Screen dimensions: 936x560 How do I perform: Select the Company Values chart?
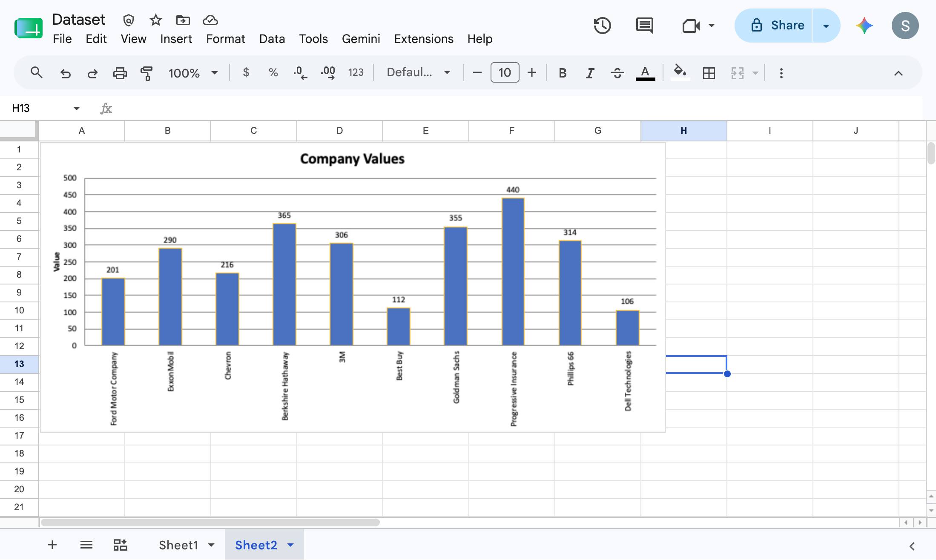point(353,287)
